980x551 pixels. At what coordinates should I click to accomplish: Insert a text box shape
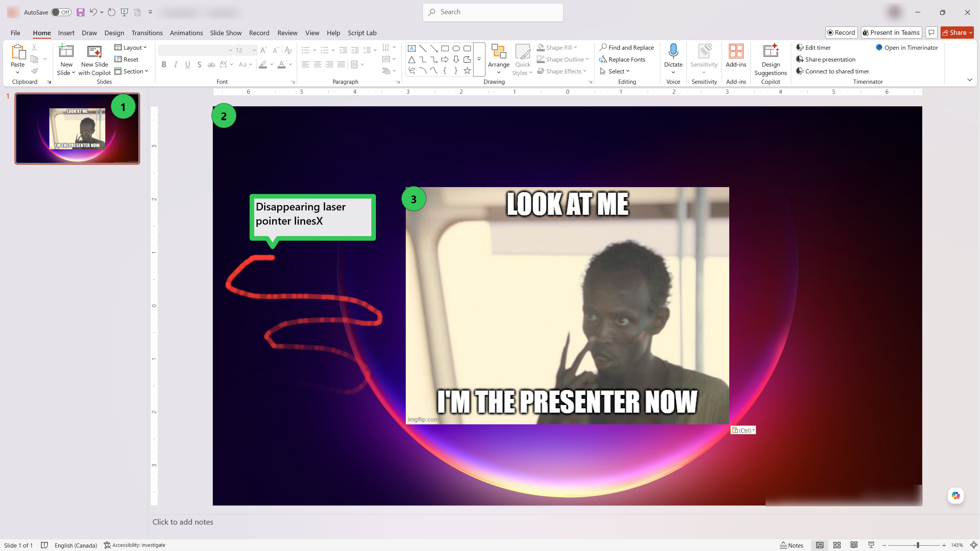(x=412, y=48)
